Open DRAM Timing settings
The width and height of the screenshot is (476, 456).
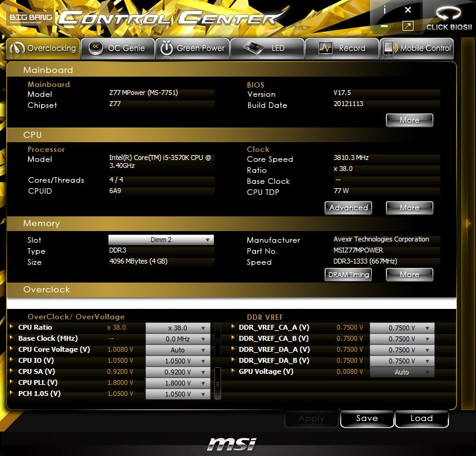pyautogui.click(x=348, y=275)
